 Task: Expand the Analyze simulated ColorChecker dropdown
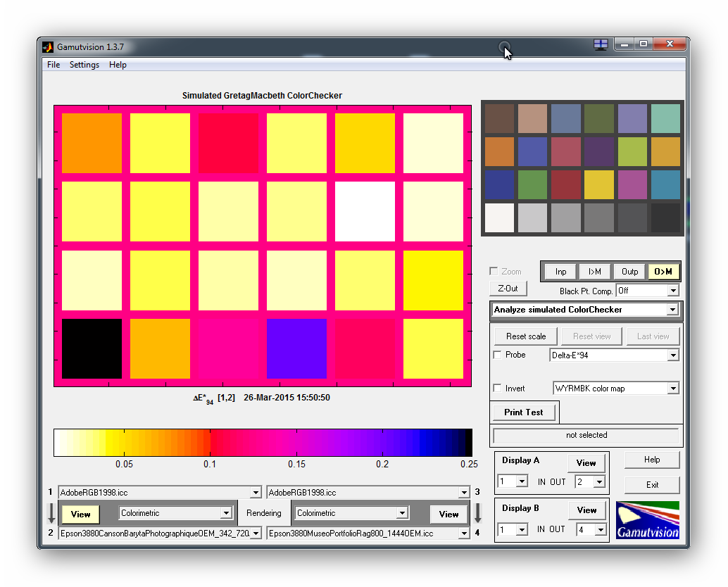(x=584, y=310)
